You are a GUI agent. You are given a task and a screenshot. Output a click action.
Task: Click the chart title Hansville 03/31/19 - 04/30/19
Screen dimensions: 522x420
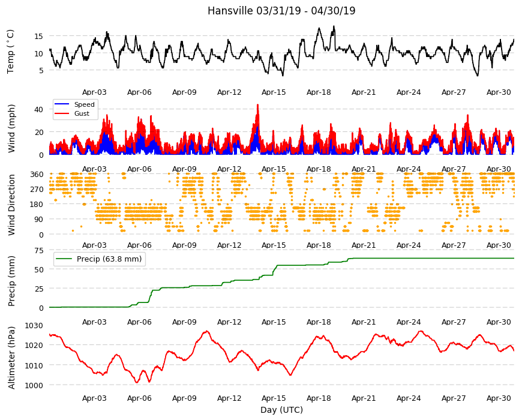[281, 11]
